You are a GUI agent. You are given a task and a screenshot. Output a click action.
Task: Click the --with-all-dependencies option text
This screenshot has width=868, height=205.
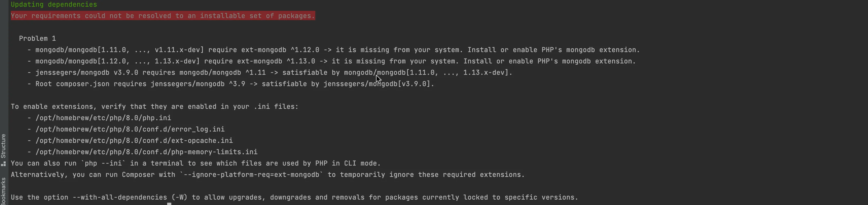(x=120, y=197)
